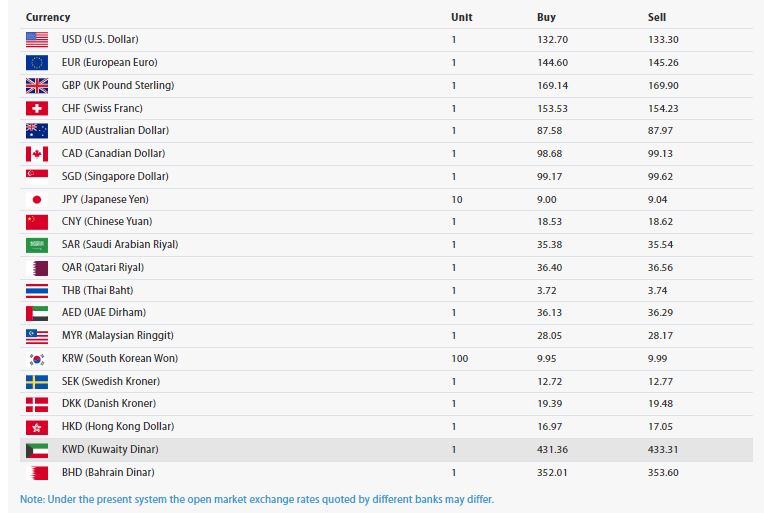Screen dimensions: 764x513
Task: Click the BHD sell rate 353.60
Action: [x=663, y=473]
